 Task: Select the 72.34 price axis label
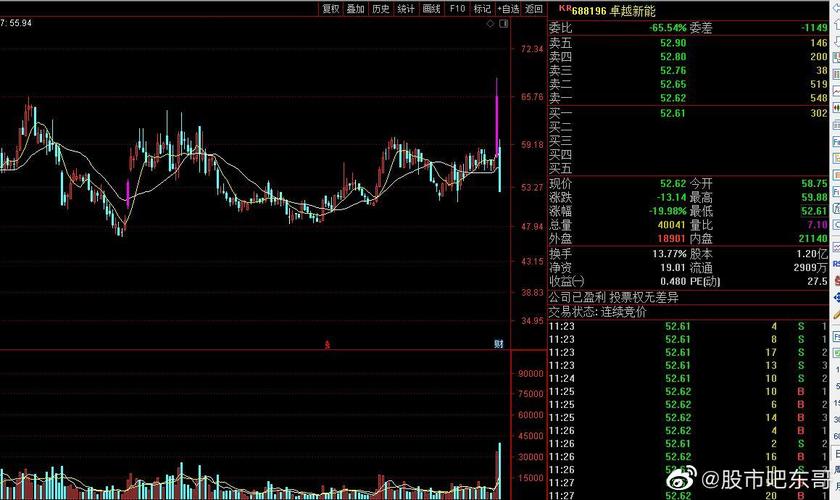click(x=532, y=49)
